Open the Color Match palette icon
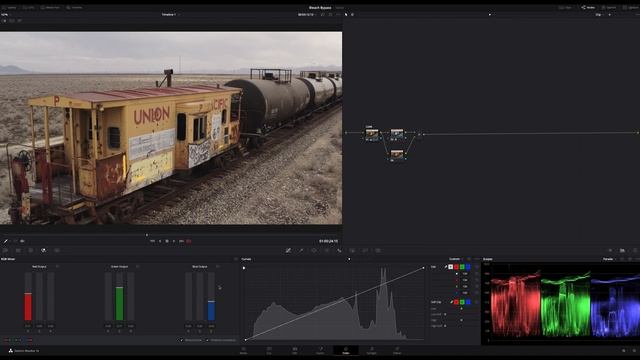640x360 pixels. 18,250
